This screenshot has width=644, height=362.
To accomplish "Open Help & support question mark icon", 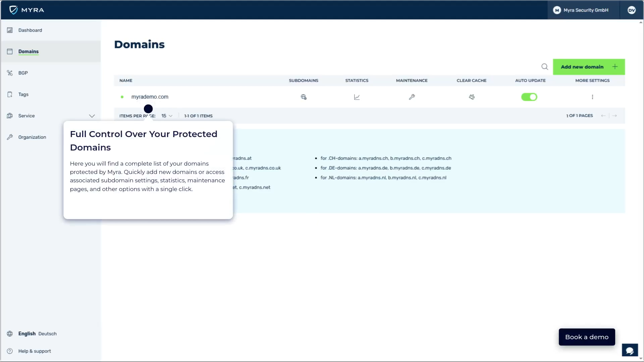I will [x=10, y=351].
